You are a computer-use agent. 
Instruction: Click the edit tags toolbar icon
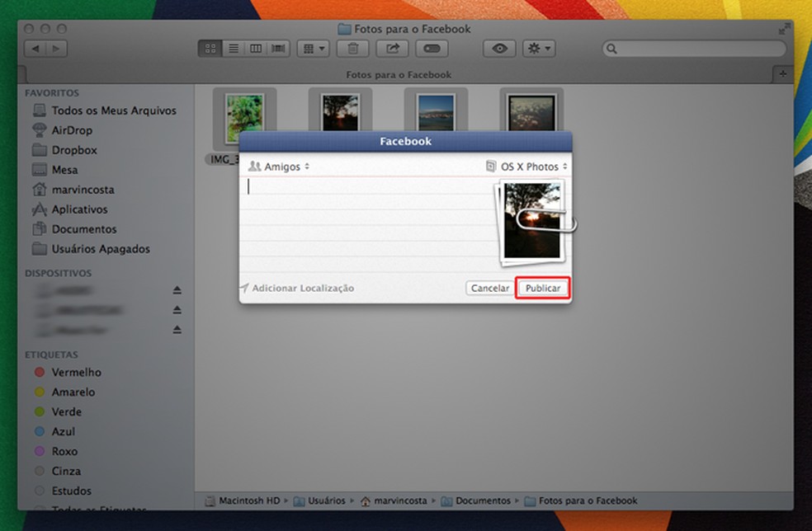point(432,49)
